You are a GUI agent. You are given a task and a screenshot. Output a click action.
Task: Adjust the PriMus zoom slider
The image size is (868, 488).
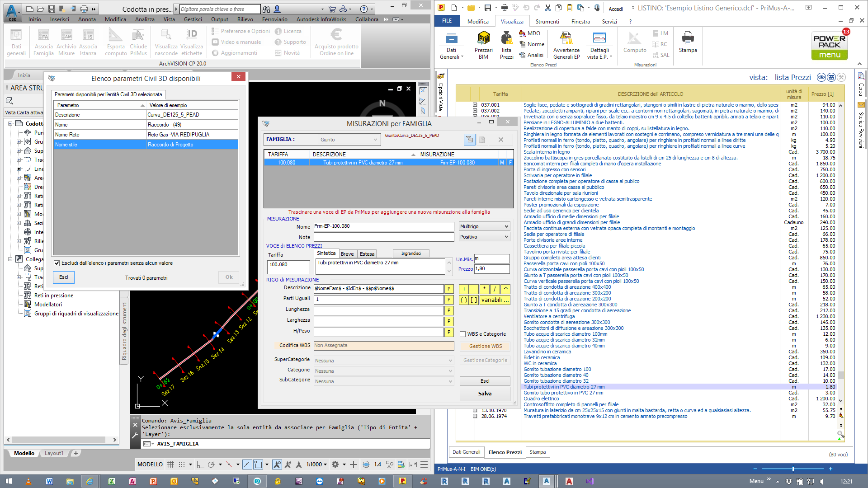click(793, 469)
